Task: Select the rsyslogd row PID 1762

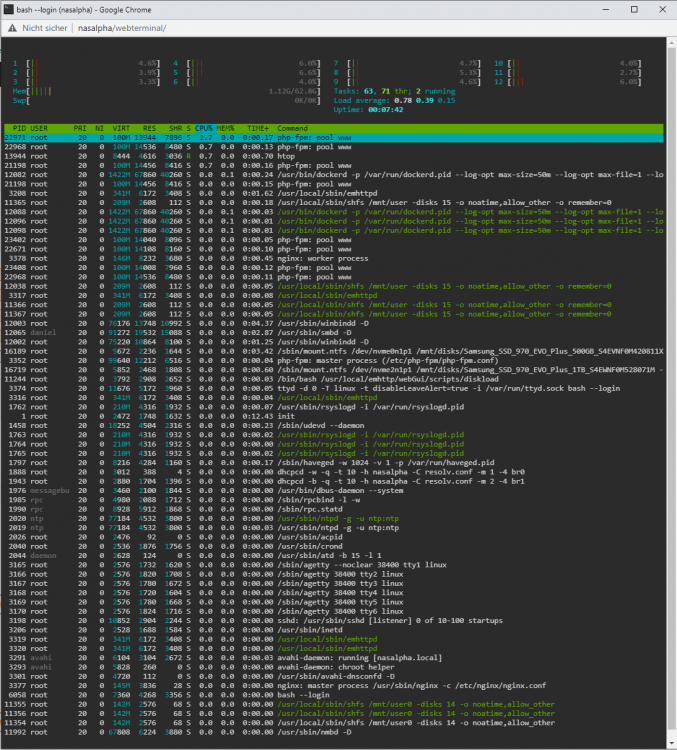Action: coord(333,407)
